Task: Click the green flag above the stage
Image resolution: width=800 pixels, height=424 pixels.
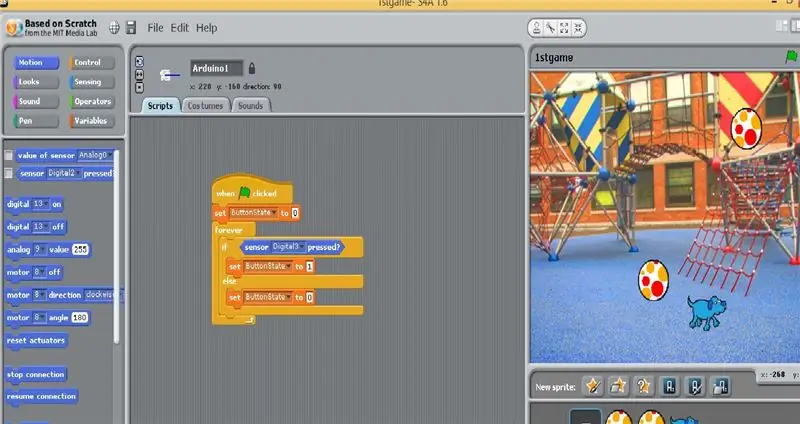Action: (791, 56)
